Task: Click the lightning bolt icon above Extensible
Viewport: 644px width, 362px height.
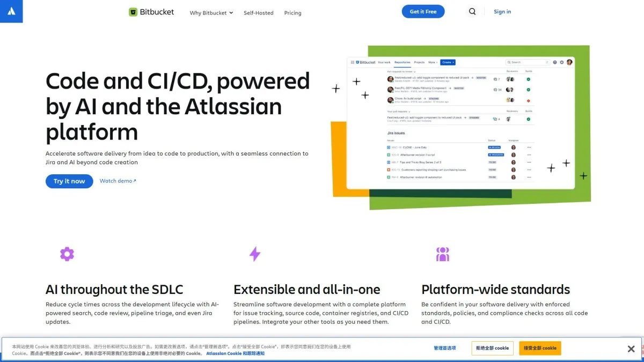Action: click(255, 254)
